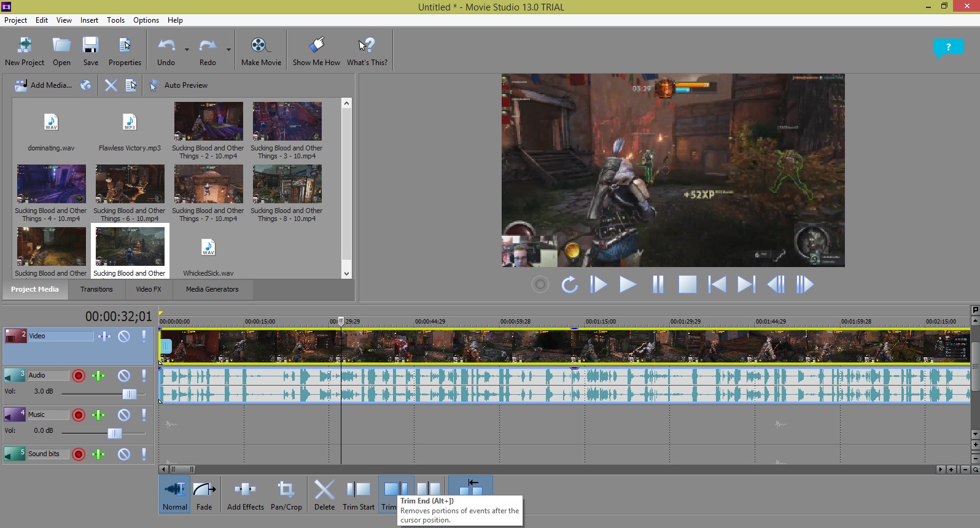Open Audio track FX icon

point(98,375)
